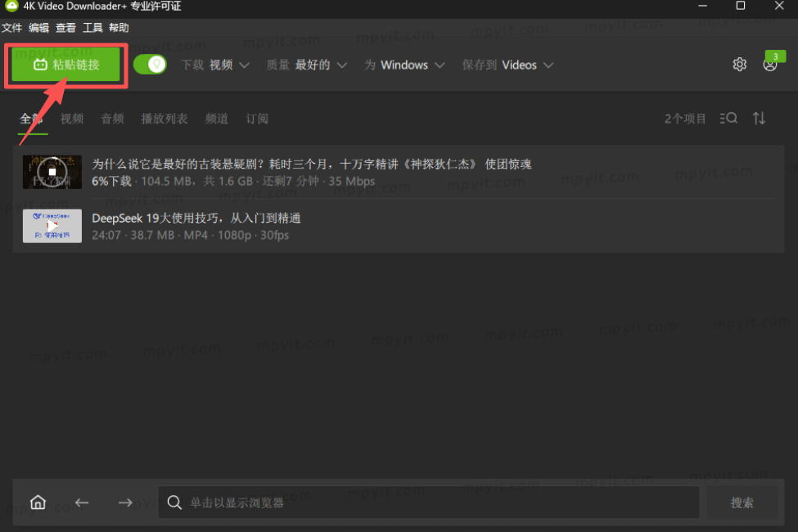Click the 2个项目 item count
The height and width of the screenshot is (532, 798).
click(x=685, y=119)
